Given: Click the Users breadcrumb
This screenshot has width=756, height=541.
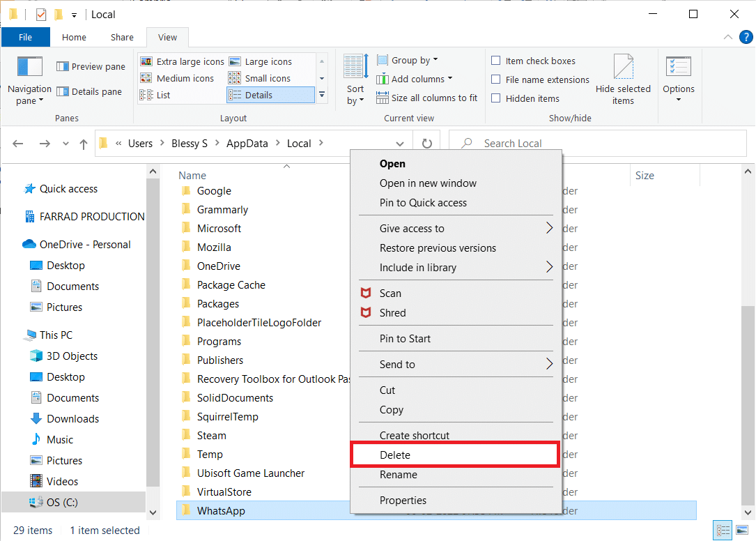Looking at the screenshot, I should 140,144.
